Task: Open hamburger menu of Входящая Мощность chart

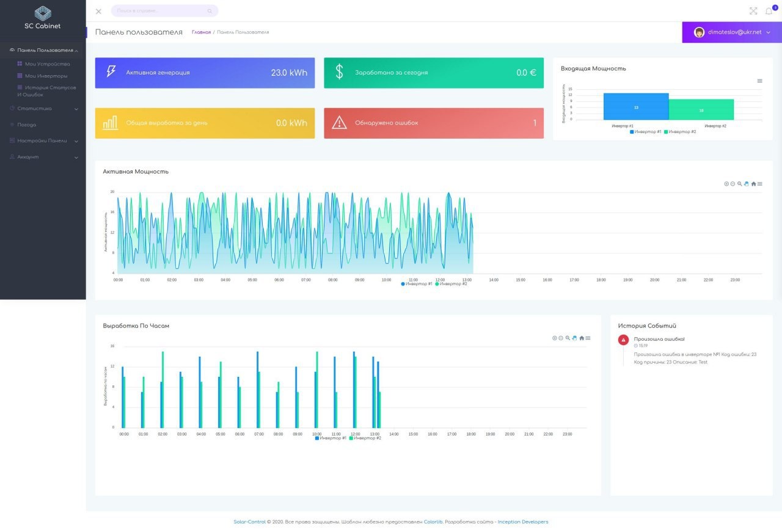Action: pos(759,81)
